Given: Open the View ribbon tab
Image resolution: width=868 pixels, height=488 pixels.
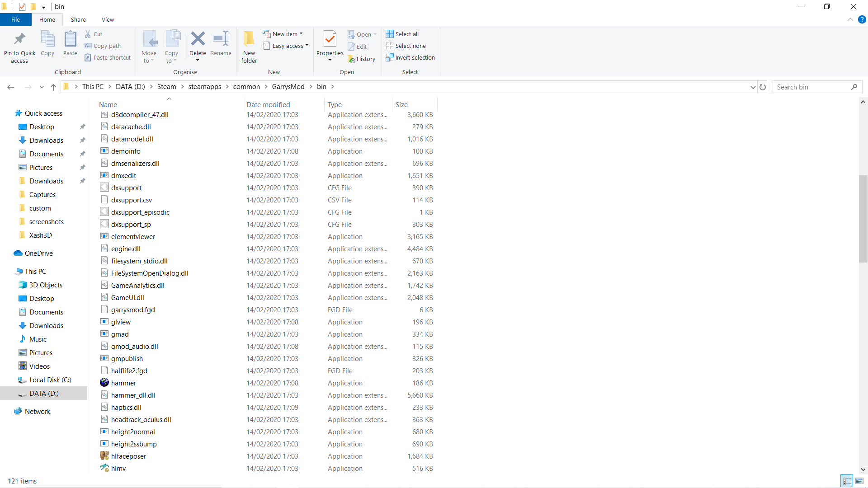Looking at the screenshot, I should pyautogui.click(x=108, y=19).
